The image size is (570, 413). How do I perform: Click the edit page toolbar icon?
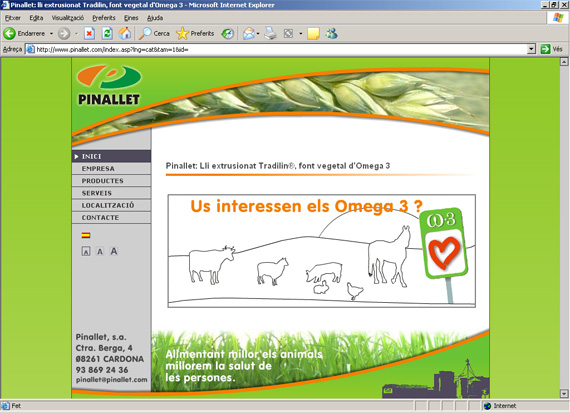coord(288,33)
